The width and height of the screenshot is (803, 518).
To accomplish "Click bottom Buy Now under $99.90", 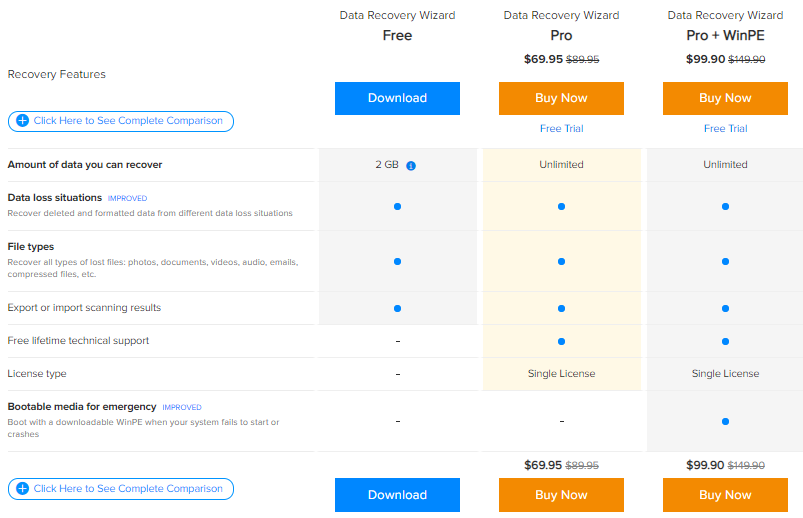I will point(725,495).
